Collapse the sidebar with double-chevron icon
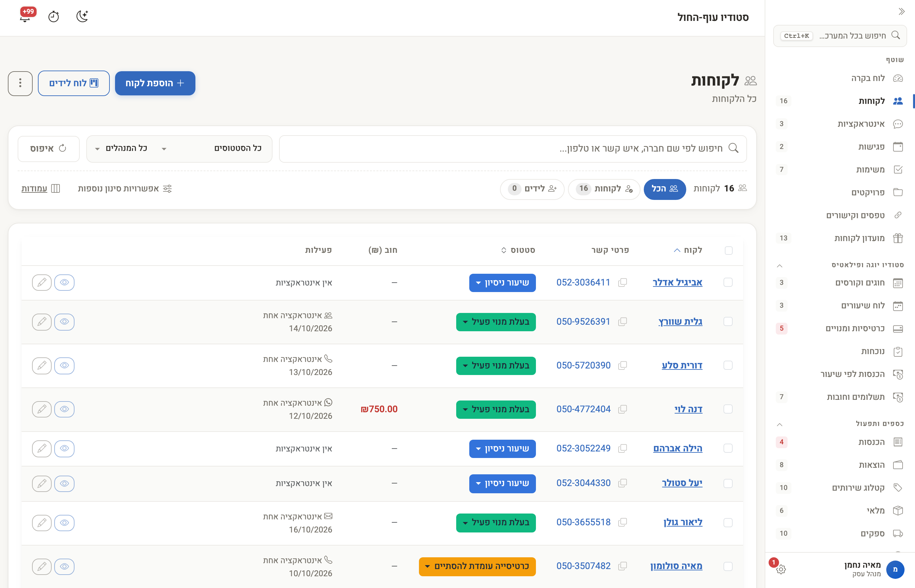This screenshot has height=588, width=915. point(901,11)
